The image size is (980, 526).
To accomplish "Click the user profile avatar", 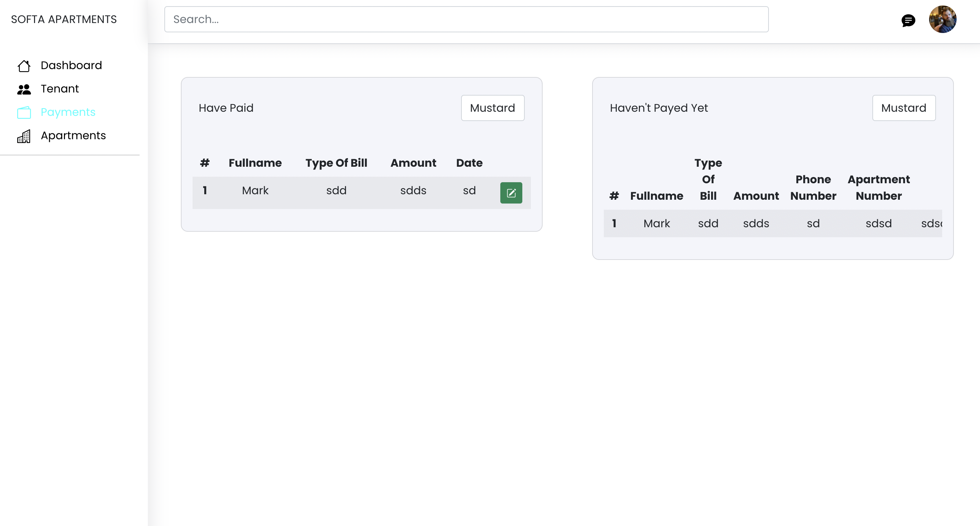I will point(942,19).
